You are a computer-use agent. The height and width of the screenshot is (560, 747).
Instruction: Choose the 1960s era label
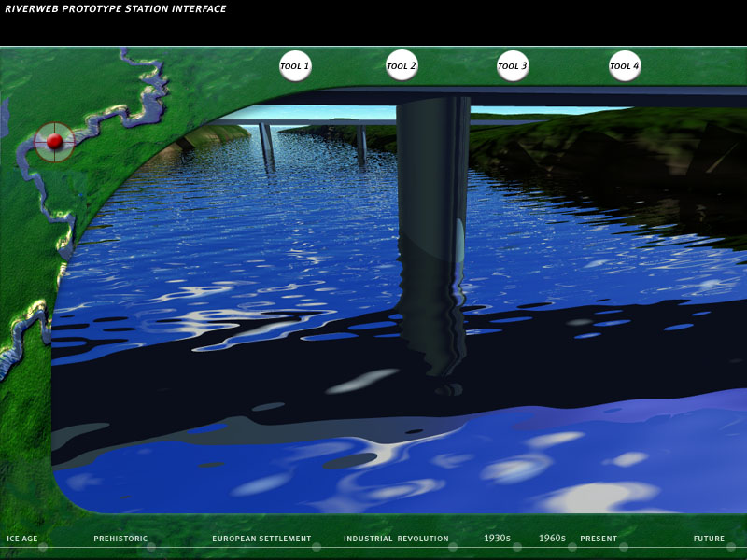pyautogui.click(x=552, y=539)
